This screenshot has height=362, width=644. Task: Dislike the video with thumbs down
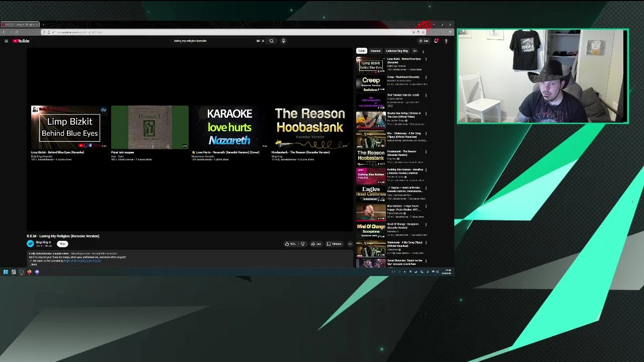coord(302,244)
